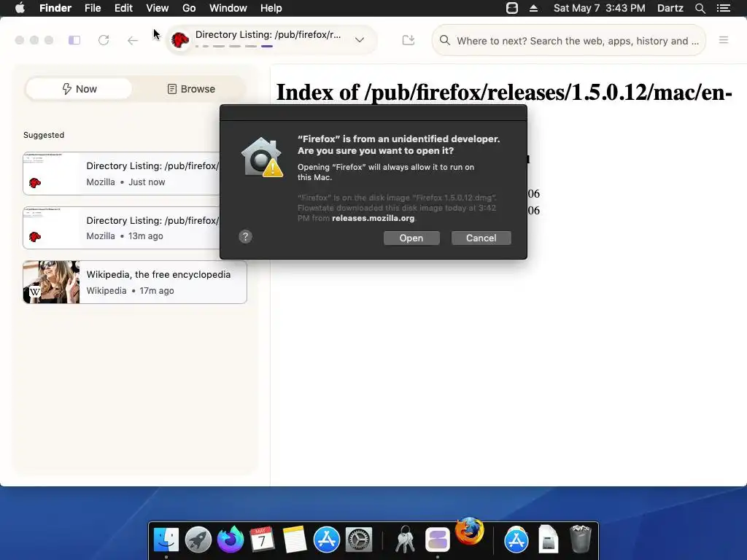The image size is (747, 560).
Task: Open Keychain Access keys in the Dock
Action: click(405, 540)
